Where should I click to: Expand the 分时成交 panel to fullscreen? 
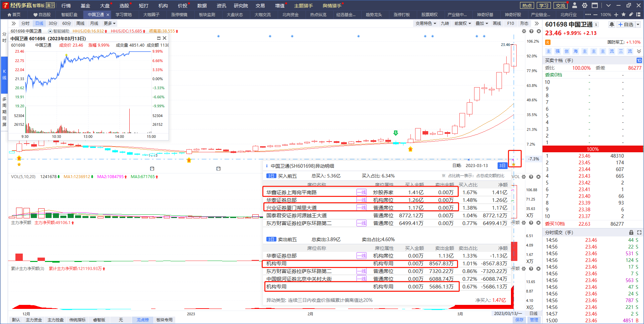(x=639, y=232)
